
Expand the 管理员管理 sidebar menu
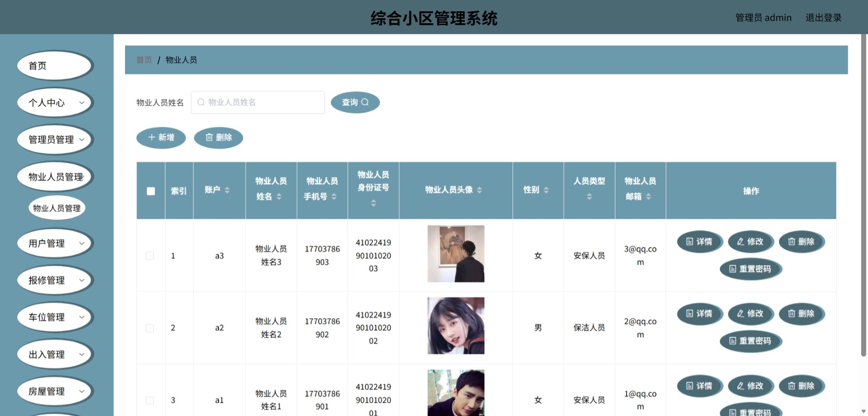point(55,139)
